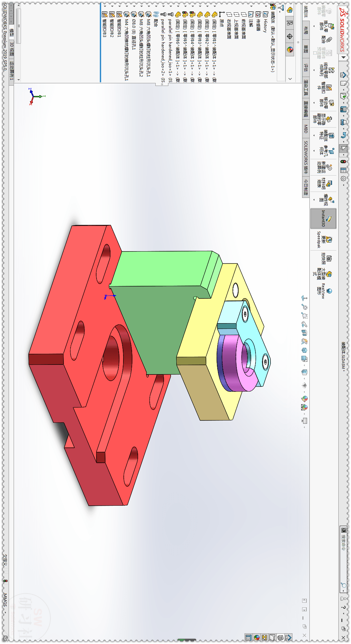Click the Open document icon
The height and width of the screenshot is (644, 351).
(x=343, y=96)
